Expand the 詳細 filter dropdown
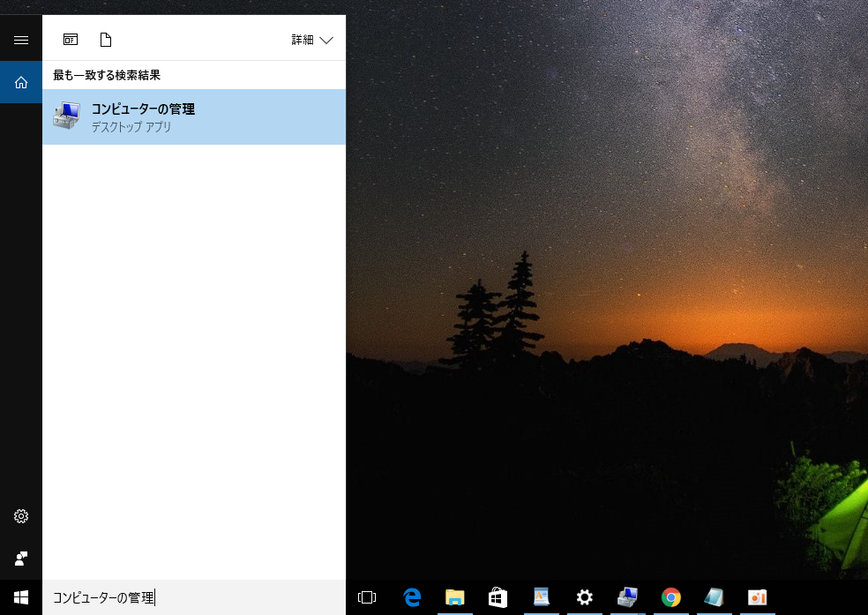Screen dimensions: 868x615 (x=311, y=39)
